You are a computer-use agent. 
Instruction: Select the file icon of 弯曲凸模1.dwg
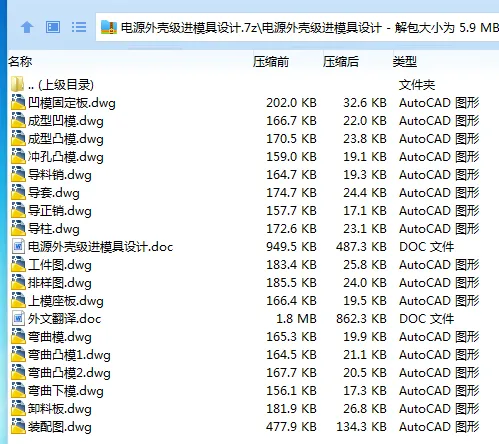(18, 354)
